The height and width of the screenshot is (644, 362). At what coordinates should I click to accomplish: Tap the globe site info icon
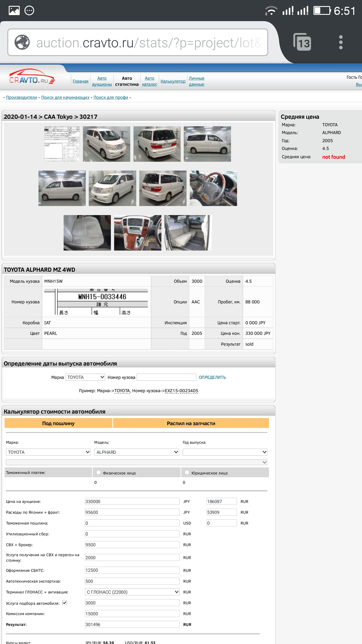[x=22, y=42]
